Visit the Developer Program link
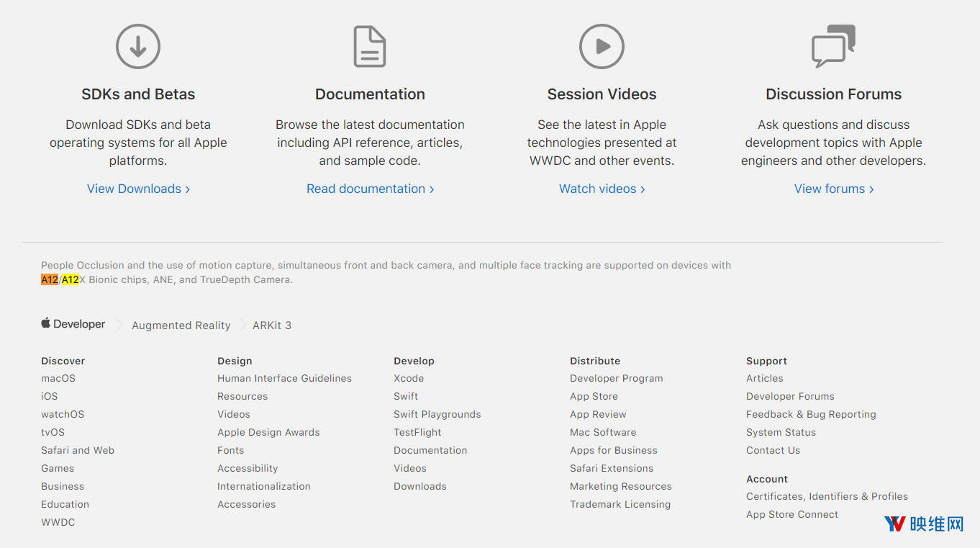 click(616, 378)
